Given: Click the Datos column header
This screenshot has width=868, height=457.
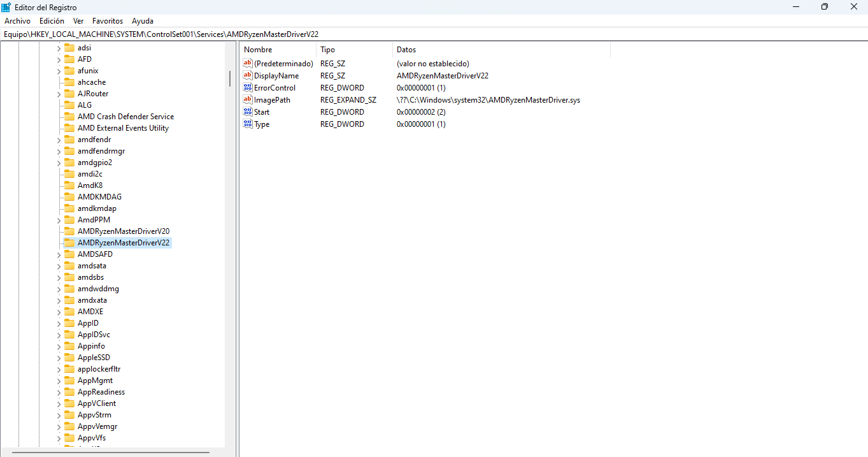Looking at the screenshot, I should [501, 50].
